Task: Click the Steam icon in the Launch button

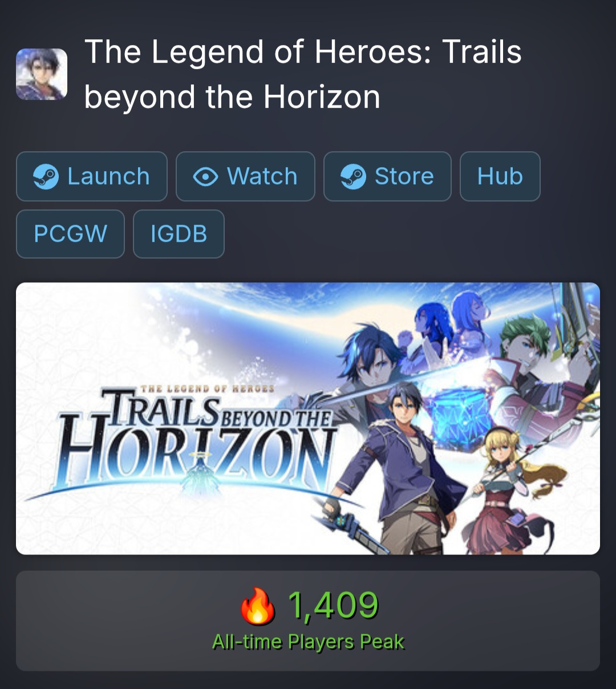Action: pos(46,176)
